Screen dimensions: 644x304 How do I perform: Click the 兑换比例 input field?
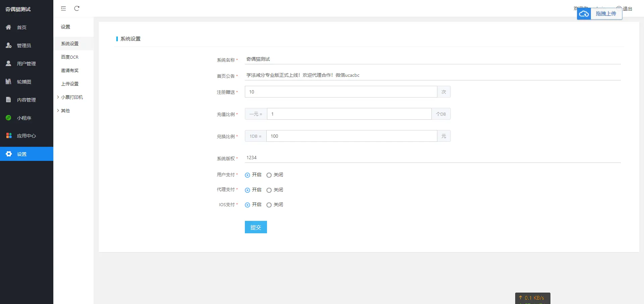pyautogui.click(x=352, y=136)
